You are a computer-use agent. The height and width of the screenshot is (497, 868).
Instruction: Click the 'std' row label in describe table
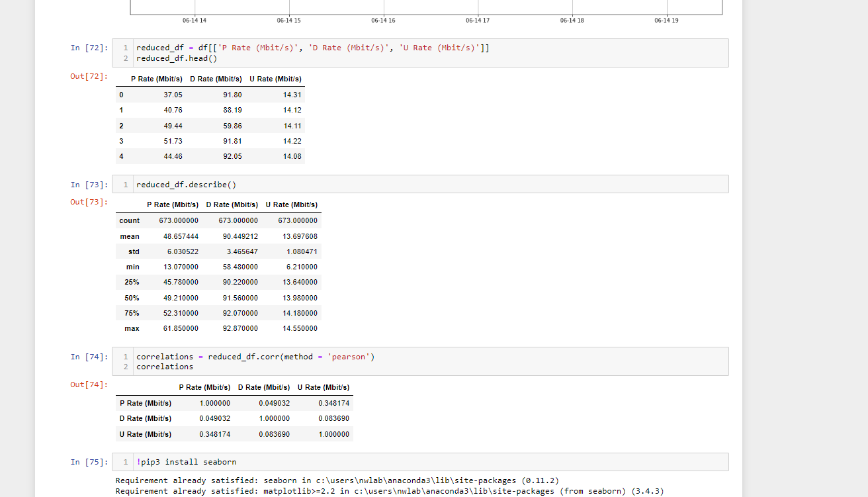click(x=134, y=251)
